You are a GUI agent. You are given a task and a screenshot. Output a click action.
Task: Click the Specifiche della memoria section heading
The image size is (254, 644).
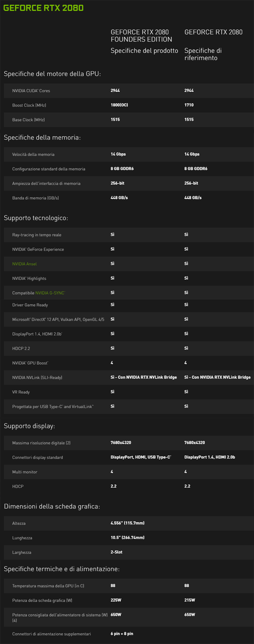(x=42, y=138)
